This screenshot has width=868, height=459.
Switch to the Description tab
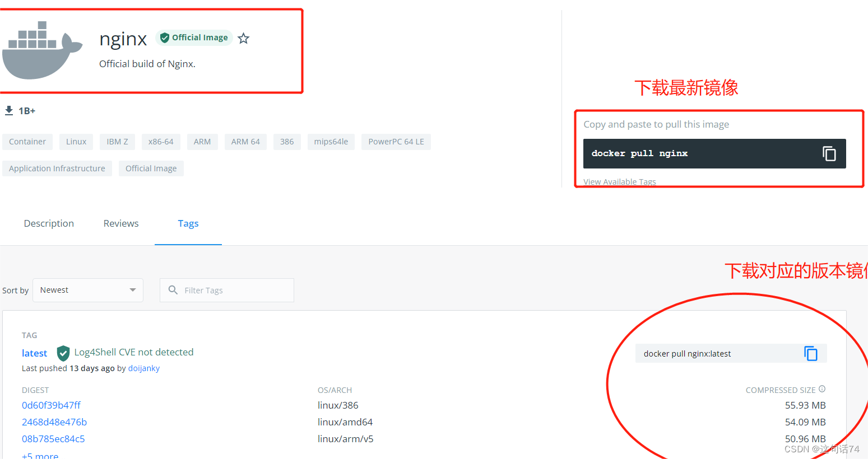[48, 223]
